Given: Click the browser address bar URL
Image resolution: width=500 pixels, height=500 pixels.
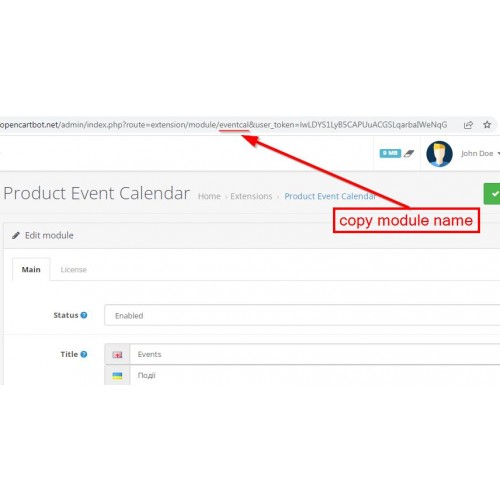Looking at the screenshot, I should click(223, 125).
